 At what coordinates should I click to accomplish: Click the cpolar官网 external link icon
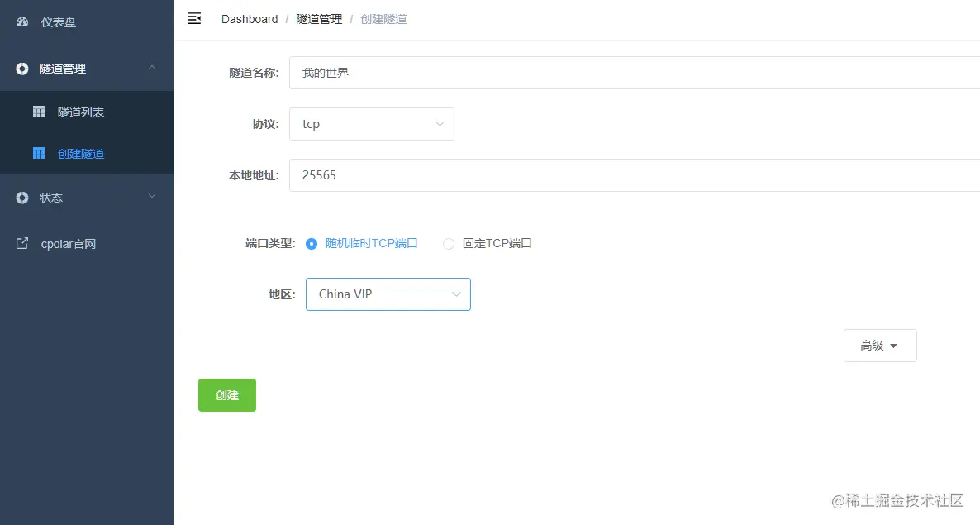[x=22, y=244]
